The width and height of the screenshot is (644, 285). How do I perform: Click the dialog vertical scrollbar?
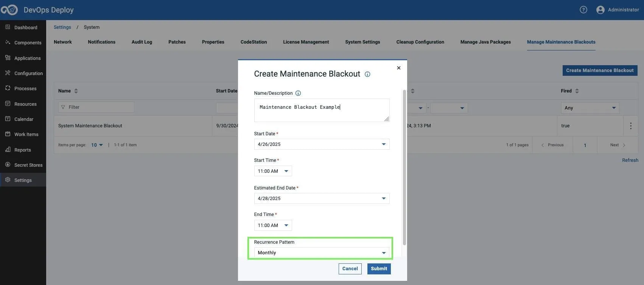tap(404, 167)
